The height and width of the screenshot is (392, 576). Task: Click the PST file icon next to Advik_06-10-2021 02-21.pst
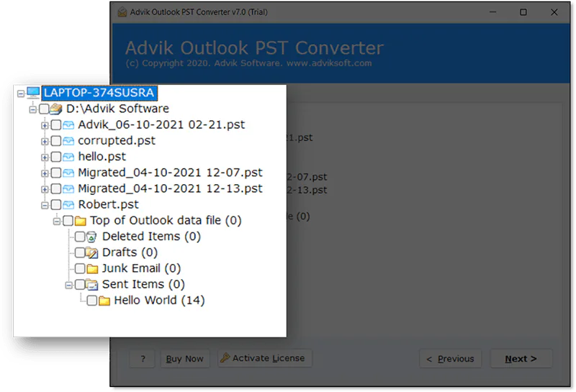click(68, 125)
